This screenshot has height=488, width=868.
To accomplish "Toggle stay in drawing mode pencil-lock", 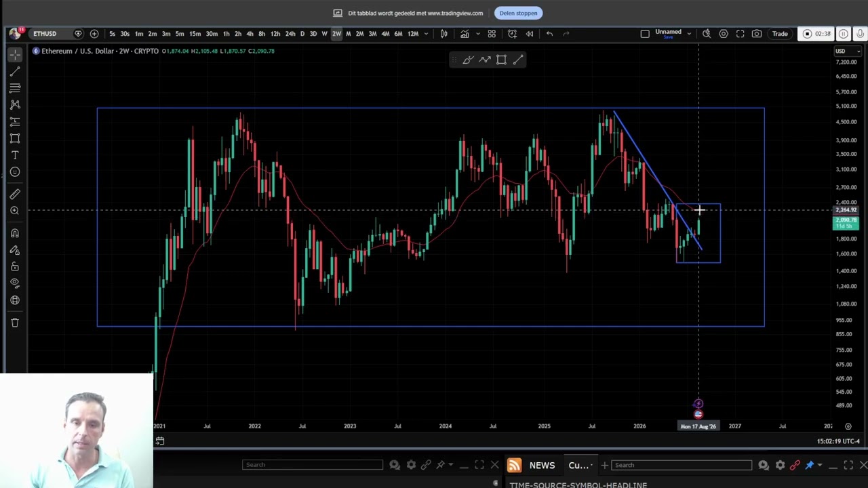I will (x=15, y=250).
